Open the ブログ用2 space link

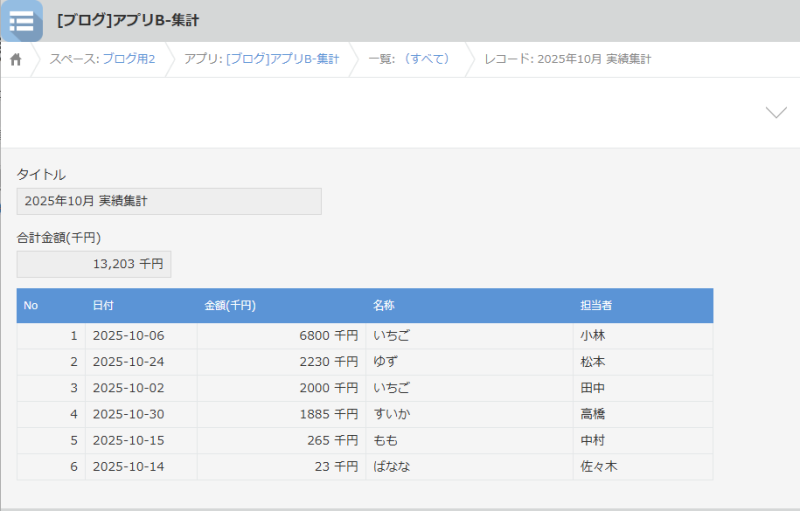click(x=128, y=60)
